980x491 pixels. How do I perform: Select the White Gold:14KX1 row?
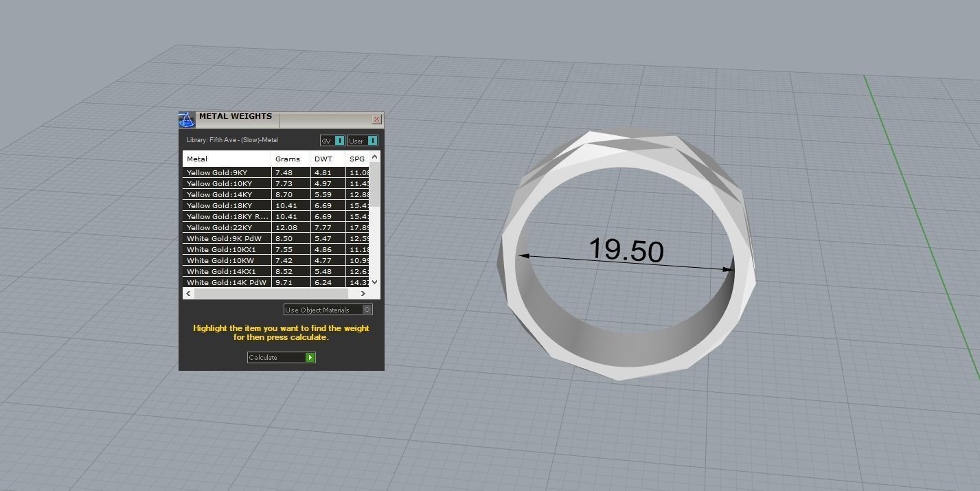[x=276, y=271]
